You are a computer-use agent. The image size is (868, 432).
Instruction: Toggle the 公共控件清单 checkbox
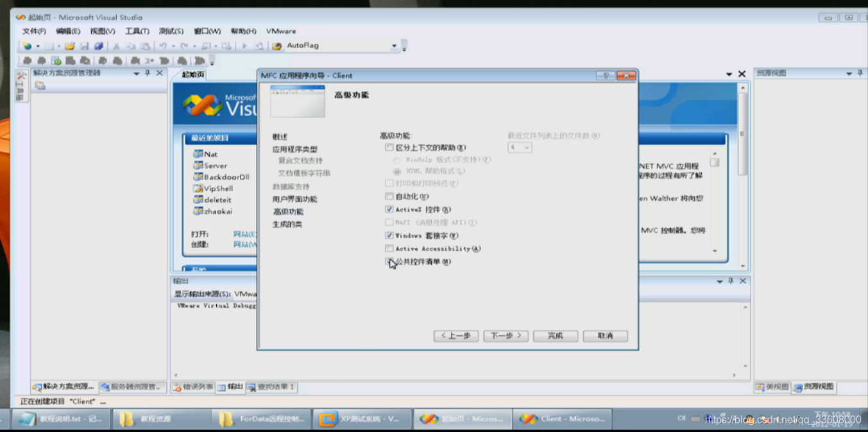(389, 261)
